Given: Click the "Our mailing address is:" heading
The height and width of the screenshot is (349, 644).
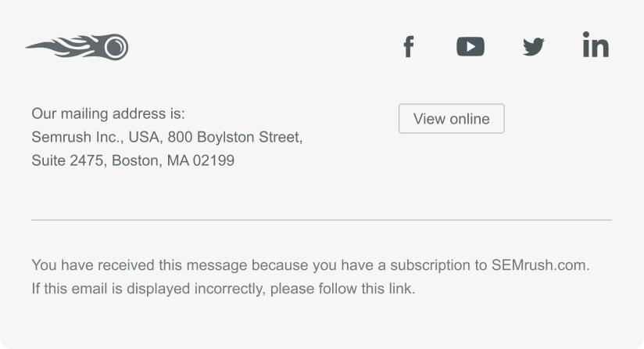Looking at the screenshot, I should 109,113.
